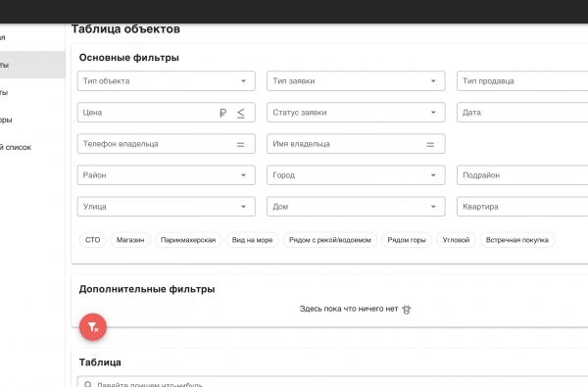
Task: Click the equals operator in Имя владельца
Action: click(x=430, y=144)
